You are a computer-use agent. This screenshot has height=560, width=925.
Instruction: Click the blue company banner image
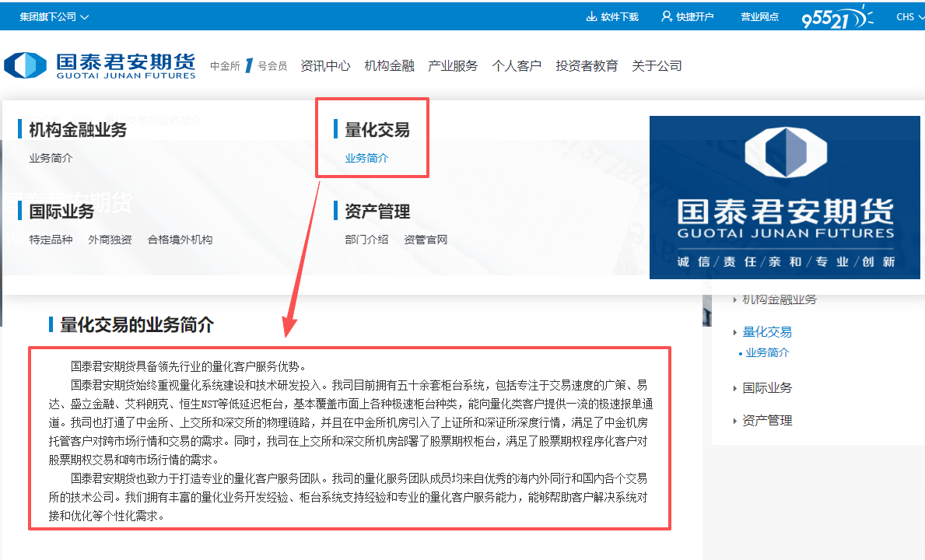(785, 197)
